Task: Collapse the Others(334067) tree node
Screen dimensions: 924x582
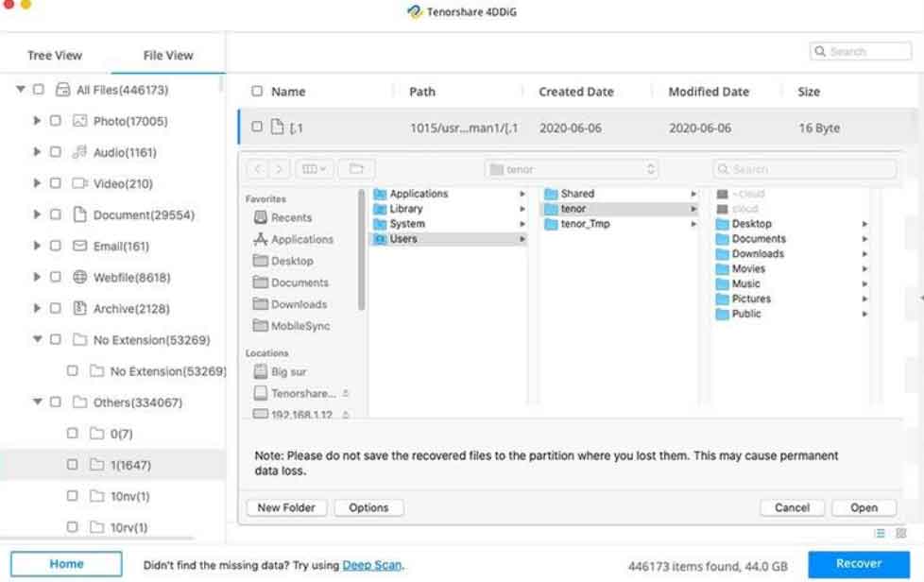Action: 37,402
